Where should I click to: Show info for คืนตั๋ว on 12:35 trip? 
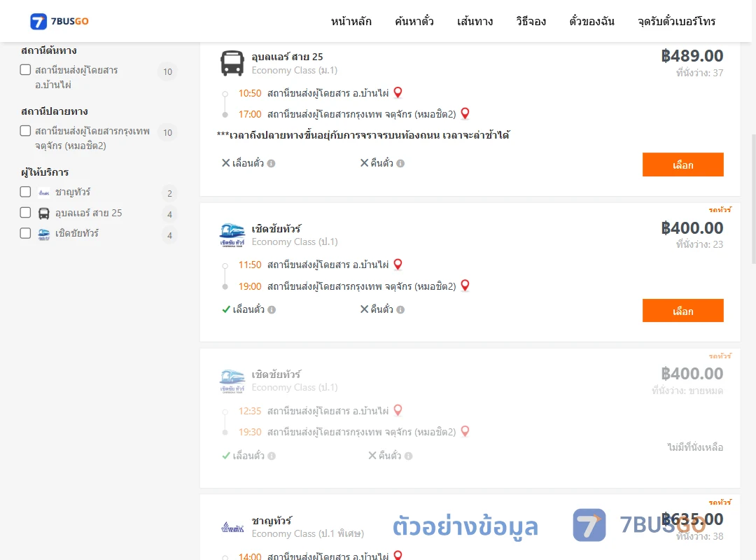(x=408, y=456)
